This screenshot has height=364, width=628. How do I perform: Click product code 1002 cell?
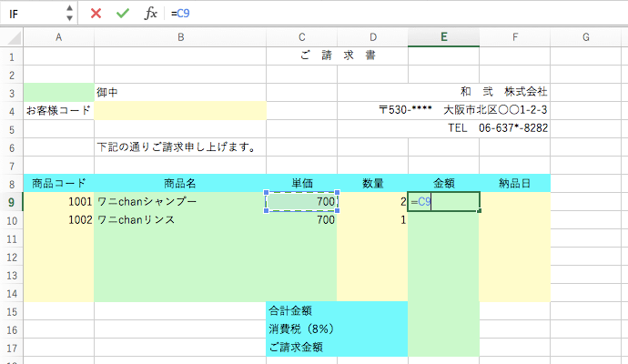coord(59,220)
